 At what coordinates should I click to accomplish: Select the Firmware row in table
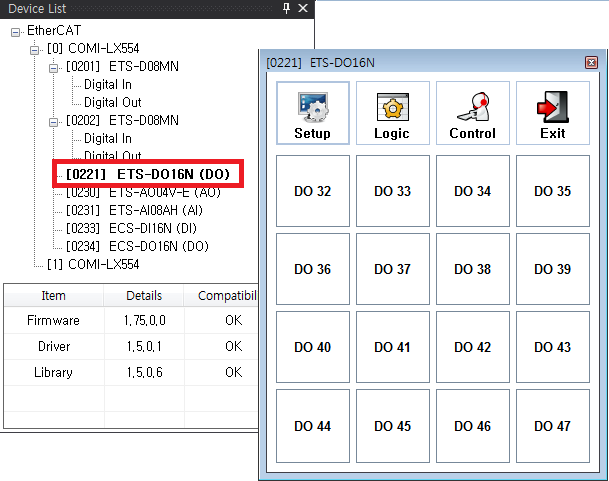pyautogui.click(x=53, y=321)
